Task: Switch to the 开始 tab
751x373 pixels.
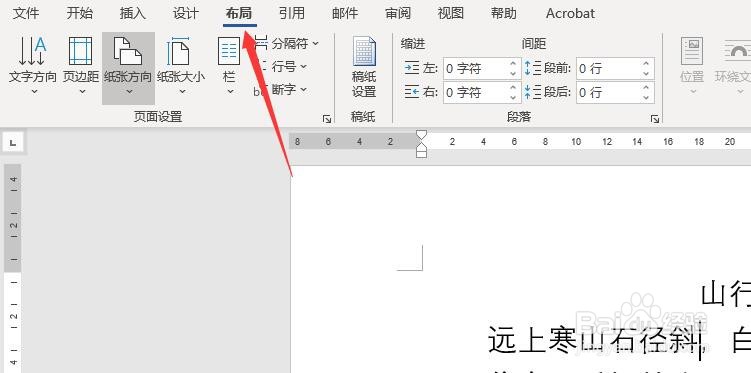Action: [x=80, y=13]
